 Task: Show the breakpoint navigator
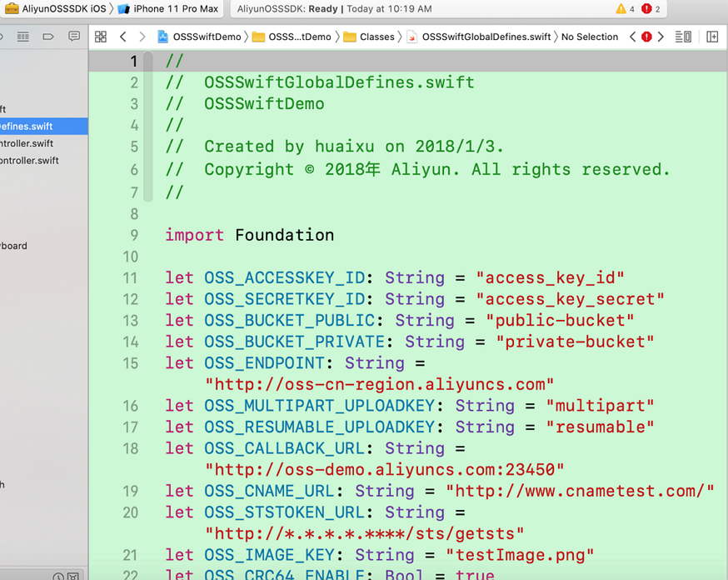point(48,37)
